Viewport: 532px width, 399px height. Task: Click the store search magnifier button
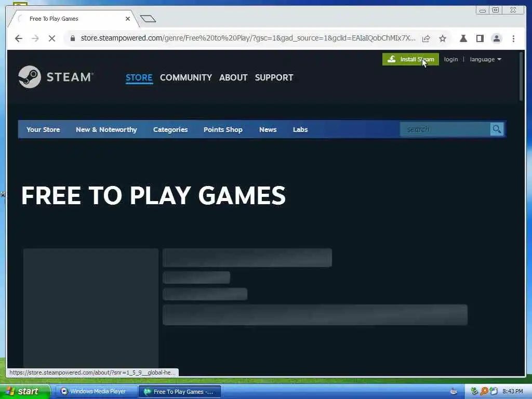pyautogui.click(x=497, y=129)
